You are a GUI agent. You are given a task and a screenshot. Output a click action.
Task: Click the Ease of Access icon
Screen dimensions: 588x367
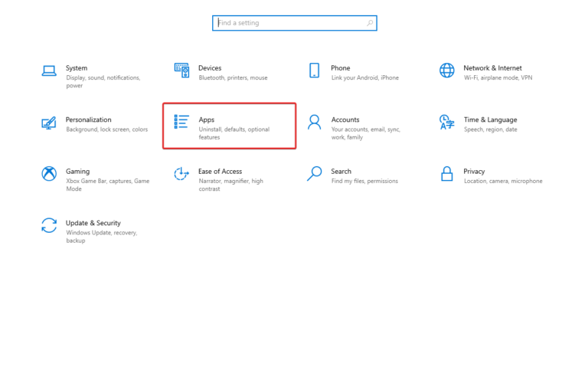pyautogui.click(x=181, y=174)
